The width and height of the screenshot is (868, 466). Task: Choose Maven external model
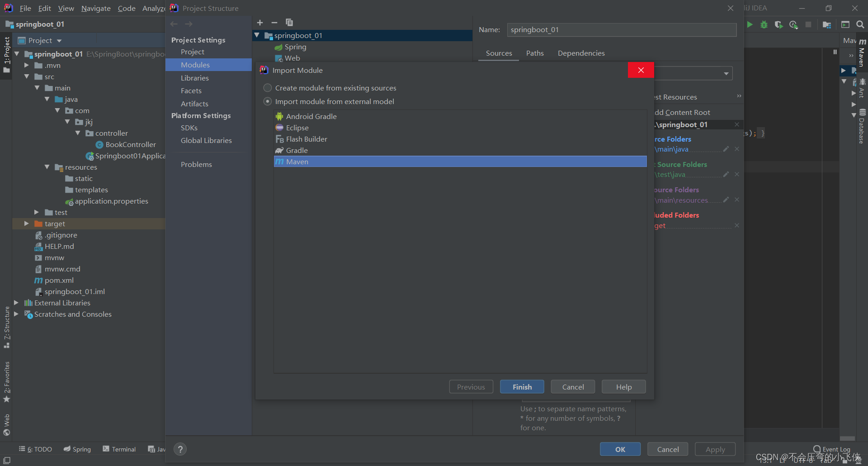[460, 162]
